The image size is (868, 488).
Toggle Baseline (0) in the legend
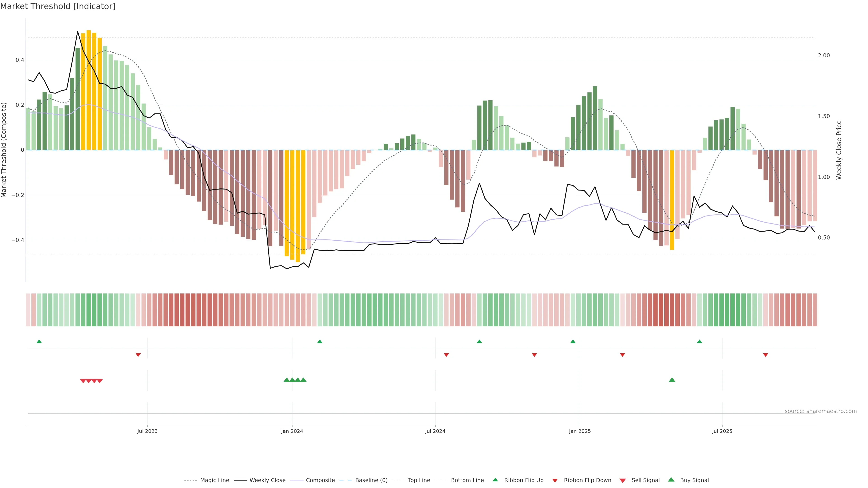pos(371,480)
